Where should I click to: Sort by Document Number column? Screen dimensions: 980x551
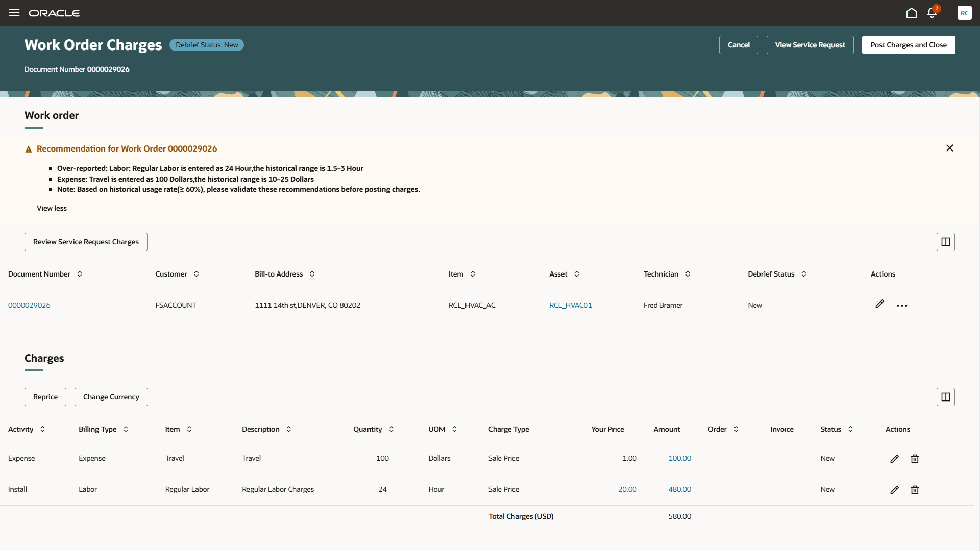tap(80, 274)
